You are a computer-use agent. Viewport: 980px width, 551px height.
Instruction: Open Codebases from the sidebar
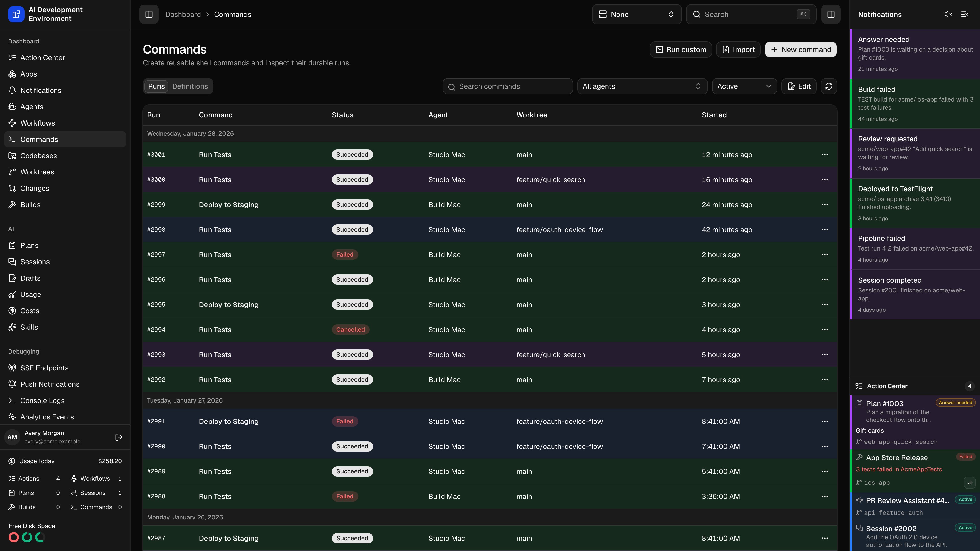click(65, 156)
